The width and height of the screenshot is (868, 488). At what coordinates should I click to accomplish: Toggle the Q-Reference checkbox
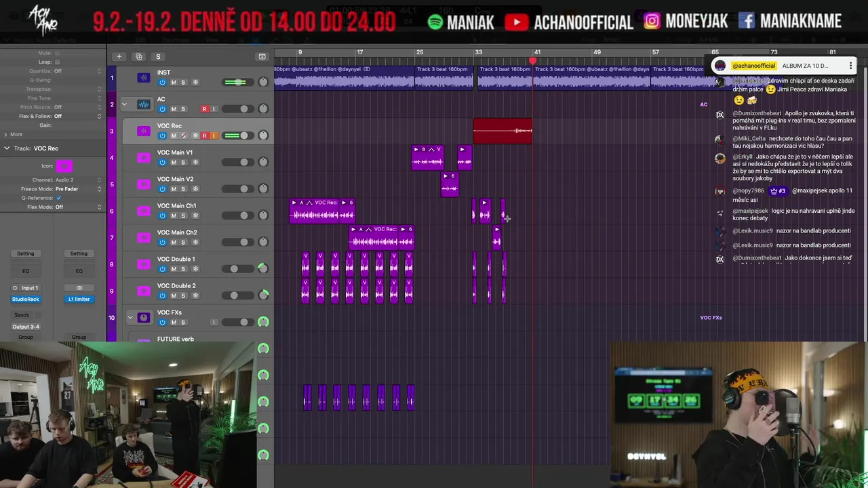(x=58, y=198)
